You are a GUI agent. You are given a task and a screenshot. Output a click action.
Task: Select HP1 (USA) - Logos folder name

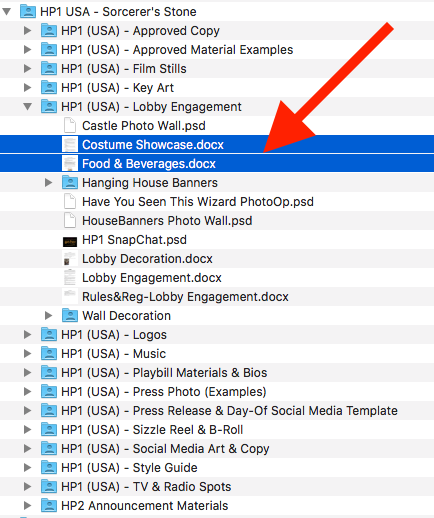coord(114,335)
